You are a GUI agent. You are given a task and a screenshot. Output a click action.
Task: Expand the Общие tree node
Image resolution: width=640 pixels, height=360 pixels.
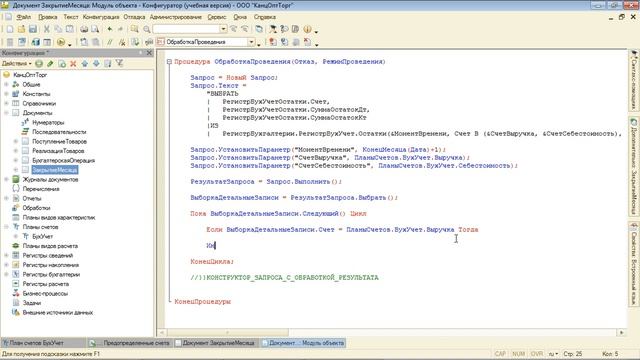pyautogui.click(x=7, y=84)
